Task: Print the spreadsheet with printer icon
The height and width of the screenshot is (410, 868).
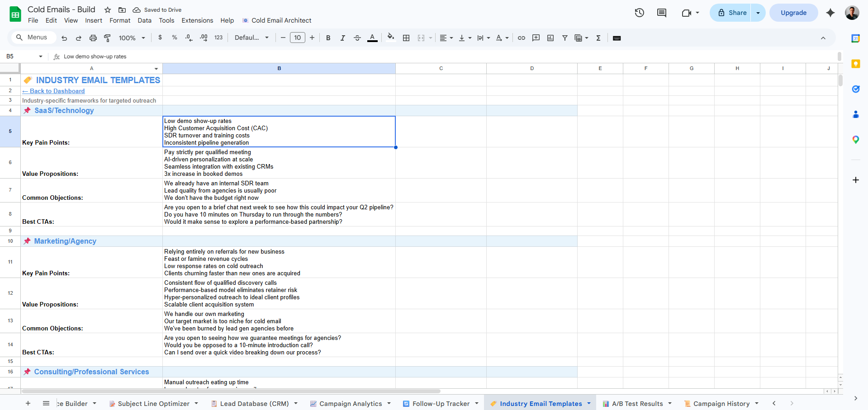Action: tap(93, 38)
